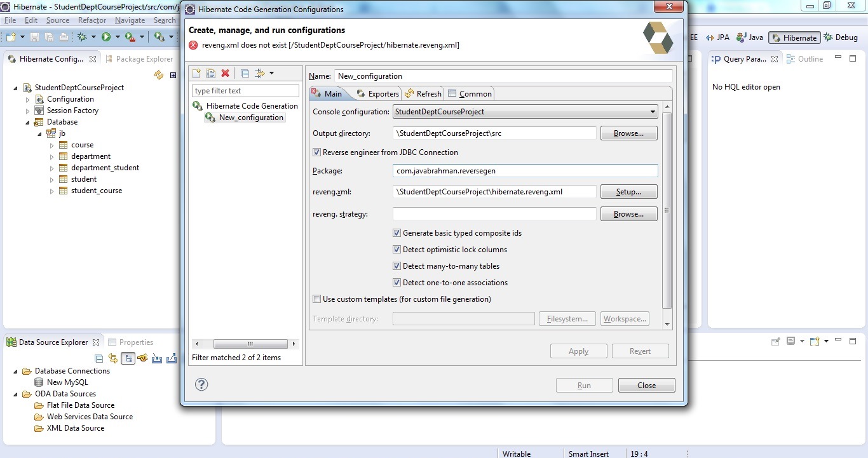The height and width of the screenshot is (458, 868).
Task: Switch to Properties tab
Action: pyautogui.click(x=130, y=342)
